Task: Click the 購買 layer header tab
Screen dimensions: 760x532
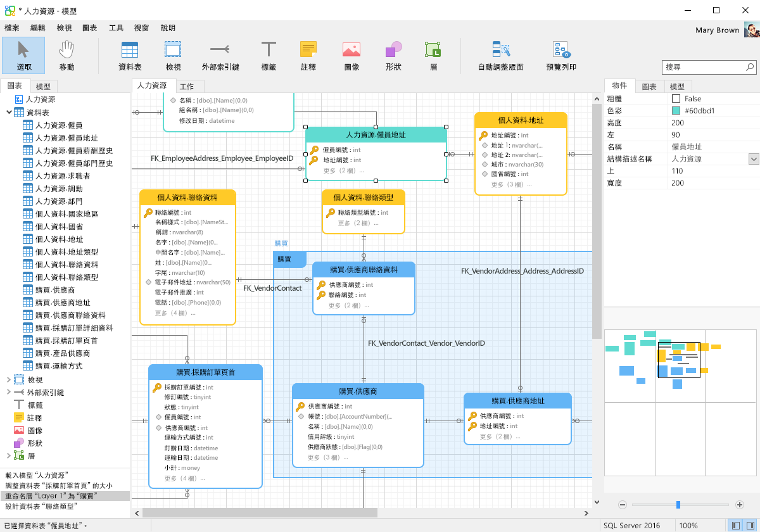Action: point(290,259)
